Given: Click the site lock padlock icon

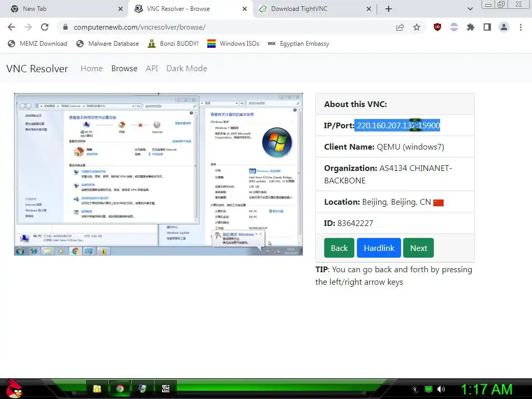Looking at the screenshot, I should pyautogui.click(x=65, y=27).
